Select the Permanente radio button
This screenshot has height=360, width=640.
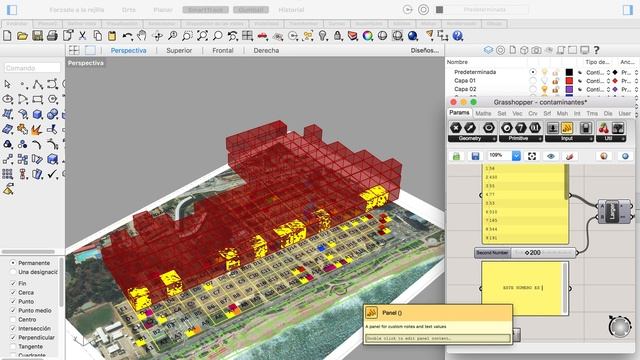(x=13, y=263)
